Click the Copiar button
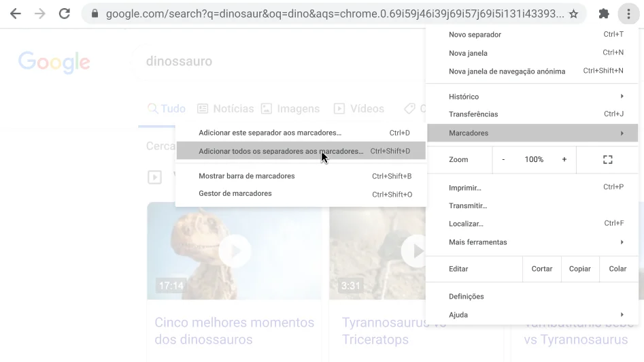This screenshot has height=362, width=644. point(579,269)
